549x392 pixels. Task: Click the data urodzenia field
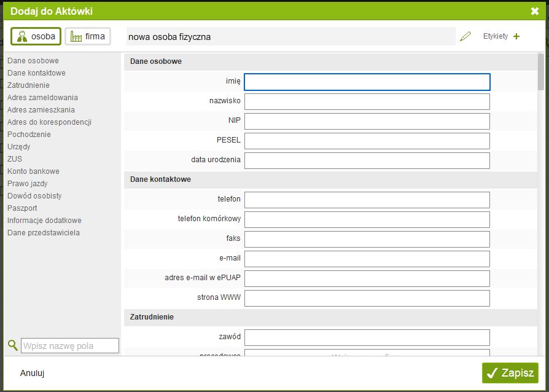click(367, 161)
